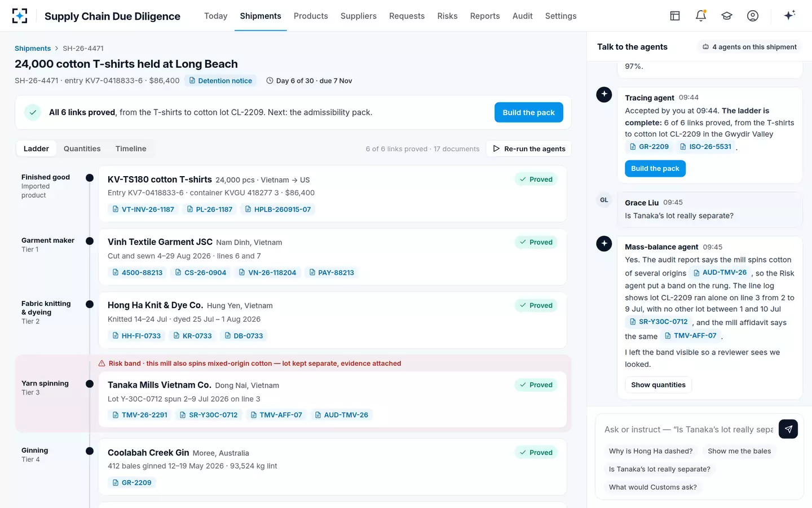Choose suggestion What would Customs ask?
Screen dimensions: 812x508
tap(653, 487)
